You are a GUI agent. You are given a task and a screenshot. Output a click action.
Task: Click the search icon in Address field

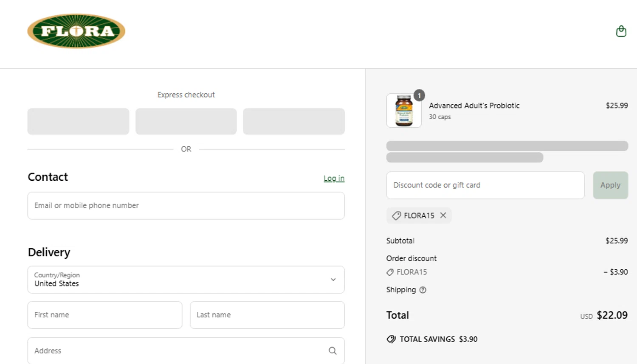click(333, 350)
